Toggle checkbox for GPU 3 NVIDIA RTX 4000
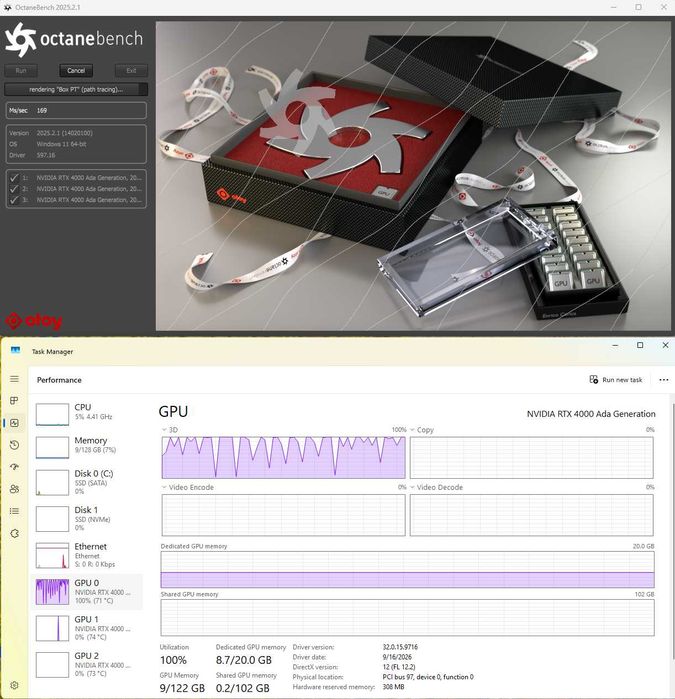Image resolution: width=675 pixels, height=699 pixels. click(14, 200)
